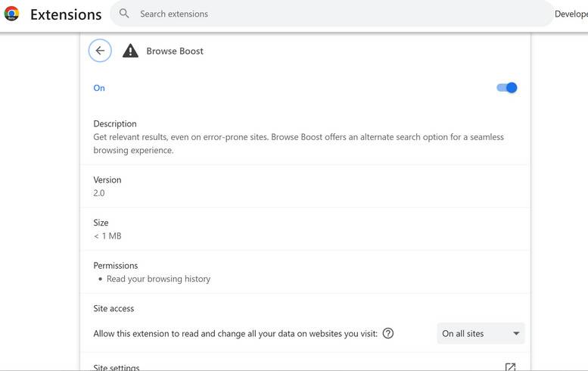Click the Chrome logo in the header
The image size is (588, 371).
pyautogui.click(x=11, y=14)
